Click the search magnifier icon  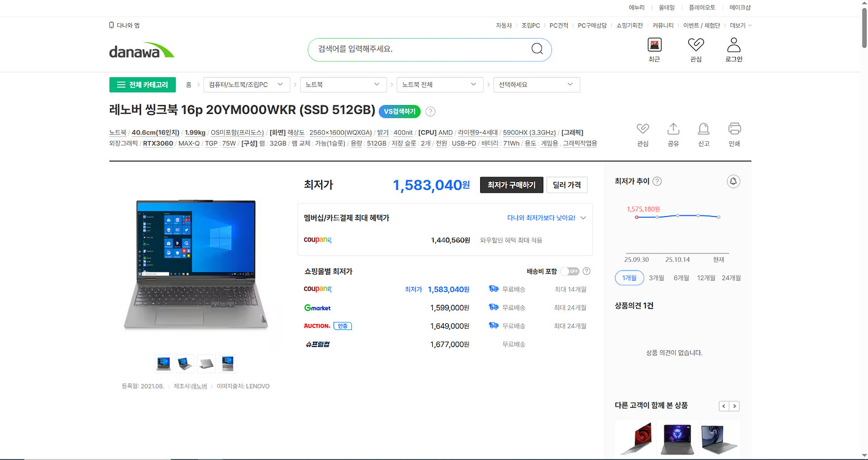(537, 49)
